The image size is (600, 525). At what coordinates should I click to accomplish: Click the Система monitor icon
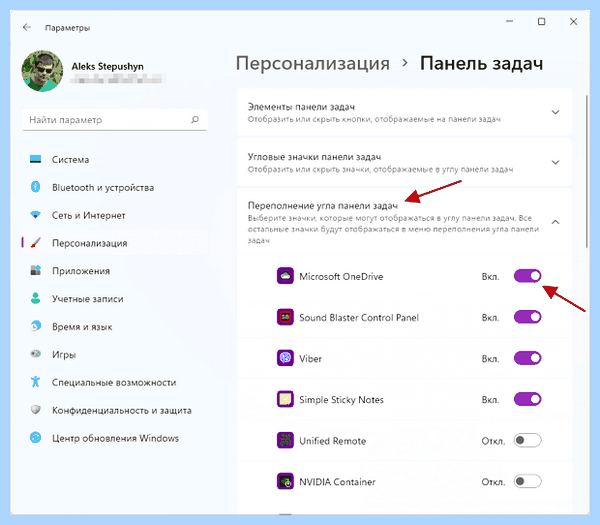click(x=36, y=159)
